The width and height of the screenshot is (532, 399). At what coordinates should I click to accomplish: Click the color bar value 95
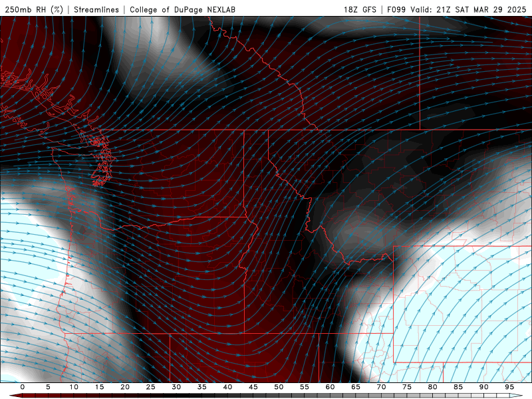point(509,387)
